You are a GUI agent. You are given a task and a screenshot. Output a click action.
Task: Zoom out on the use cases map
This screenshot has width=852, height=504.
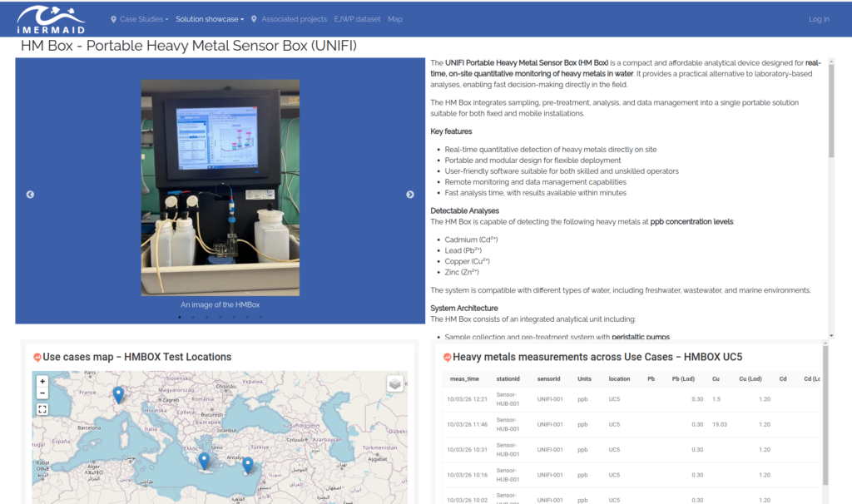pyautogui.click(x=42, y=393)
